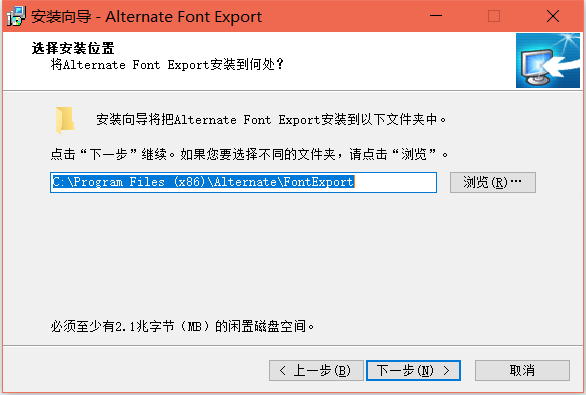This screenshot has width=586, height=395.
Task: Open the 浏览(R) browse dialog
Action: (x=493, y=182)
